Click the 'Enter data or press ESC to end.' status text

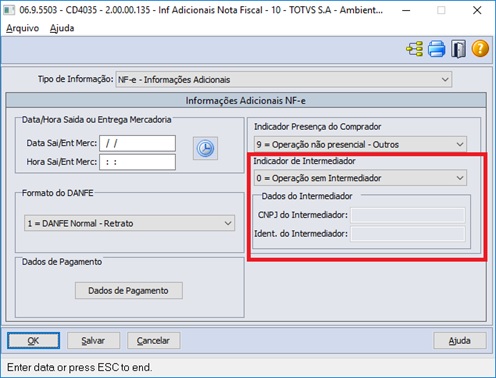coord(80,367)
